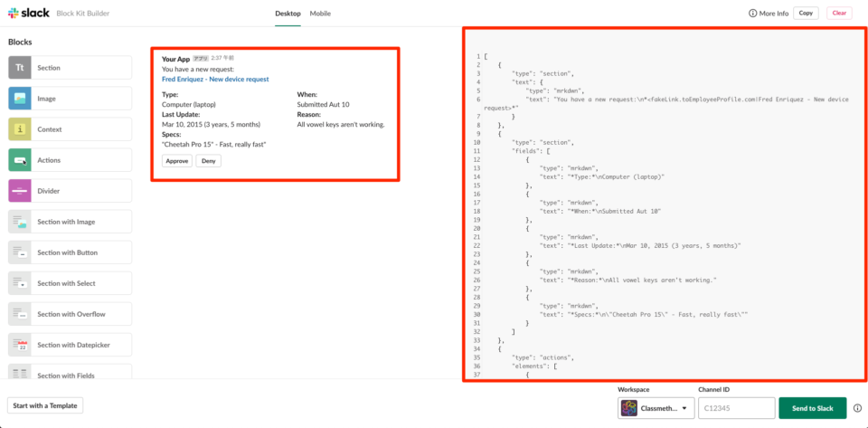Click preview text 'Submitted Aut 10'

pyautogui.click(x=324, y=104)
